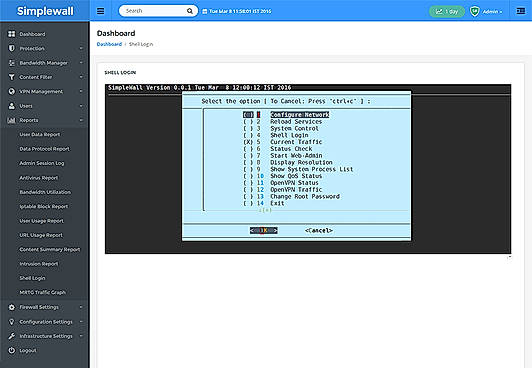532x368 pixels.
Task: Open URL Usage Report
Action: 41,235
